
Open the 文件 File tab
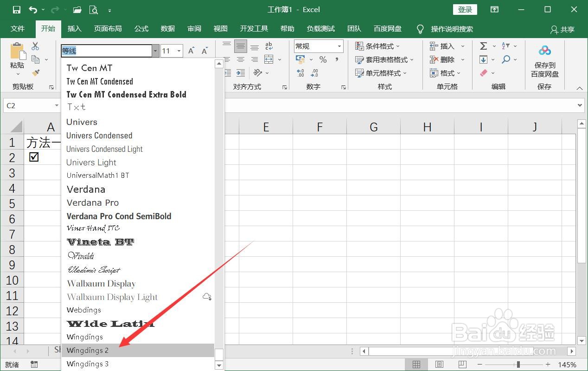pyautogui.click(x=18, y=29)
